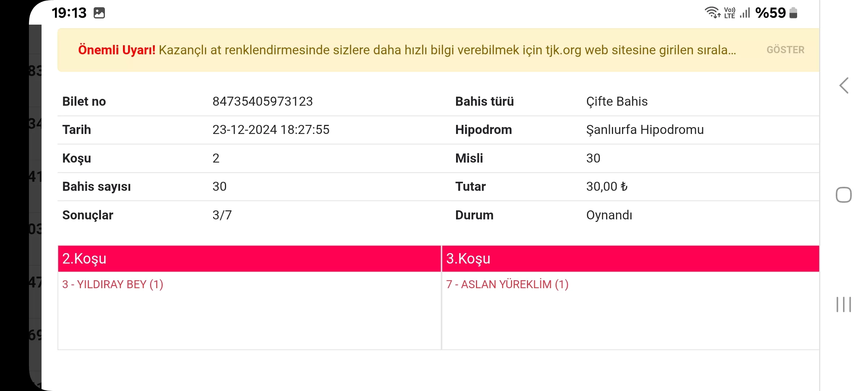Open the recent apps icon
This screenshot has width=868, height=391.
pos(843,304)
